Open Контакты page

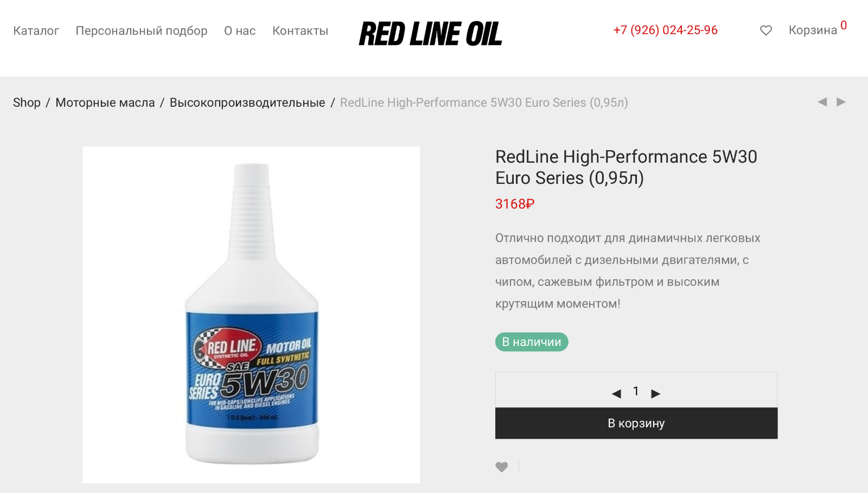coord(300,31)
